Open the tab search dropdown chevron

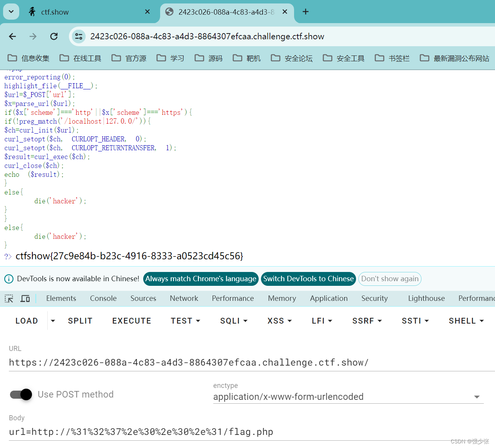tap(11, 12)
